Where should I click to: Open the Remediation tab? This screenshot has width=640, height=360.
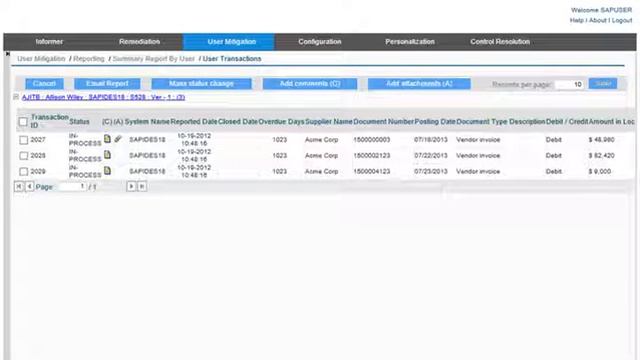139,42
